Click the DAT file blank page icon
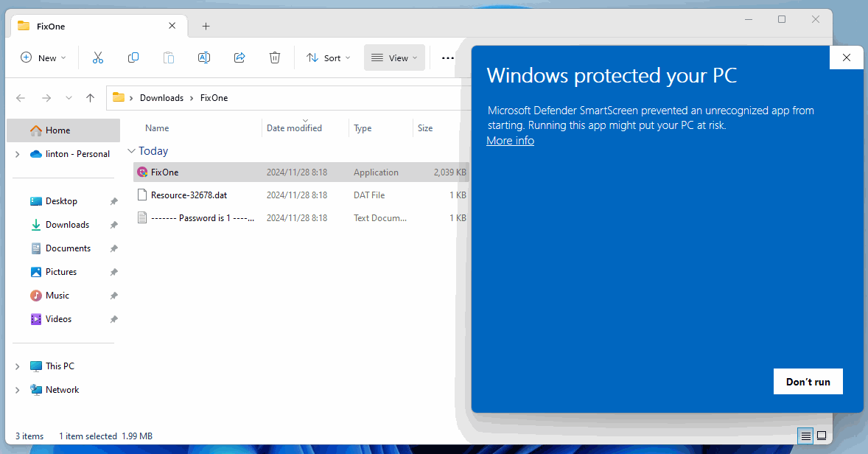 coord(142,195)
